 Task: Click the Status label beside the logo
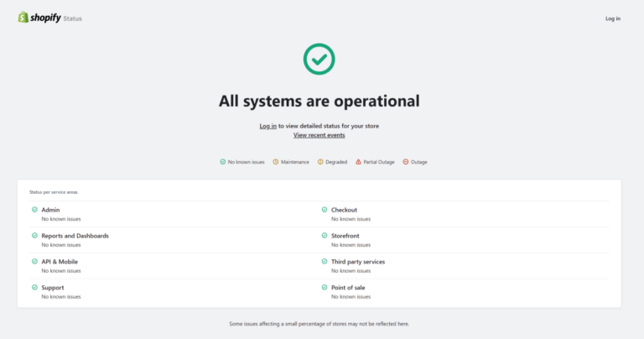pyautogui.click(x=73, y=18)
